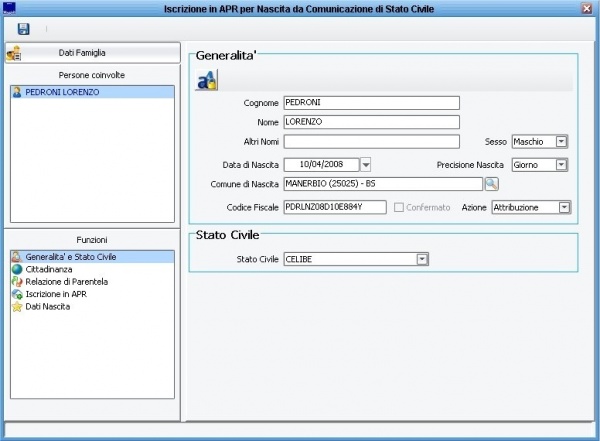Search Comune di Nascita with magnifier icon
The height and width of the screenshot is (441, 600).
pos(492,184)
